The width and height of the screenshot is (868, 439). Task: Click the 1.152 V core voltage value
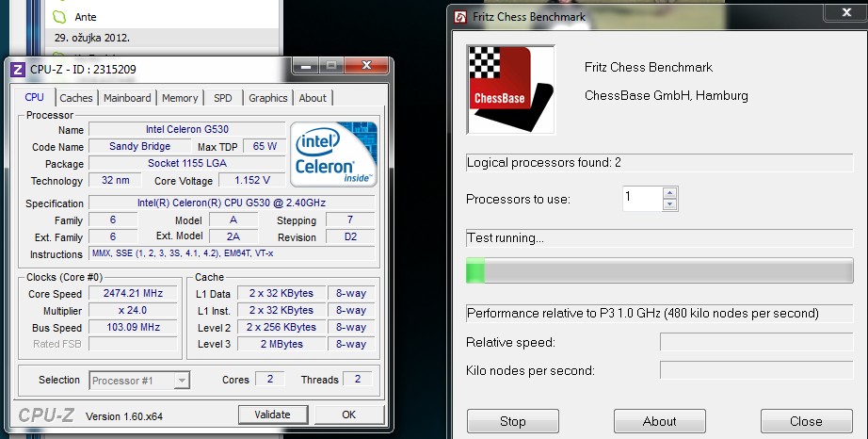point(252,181)
